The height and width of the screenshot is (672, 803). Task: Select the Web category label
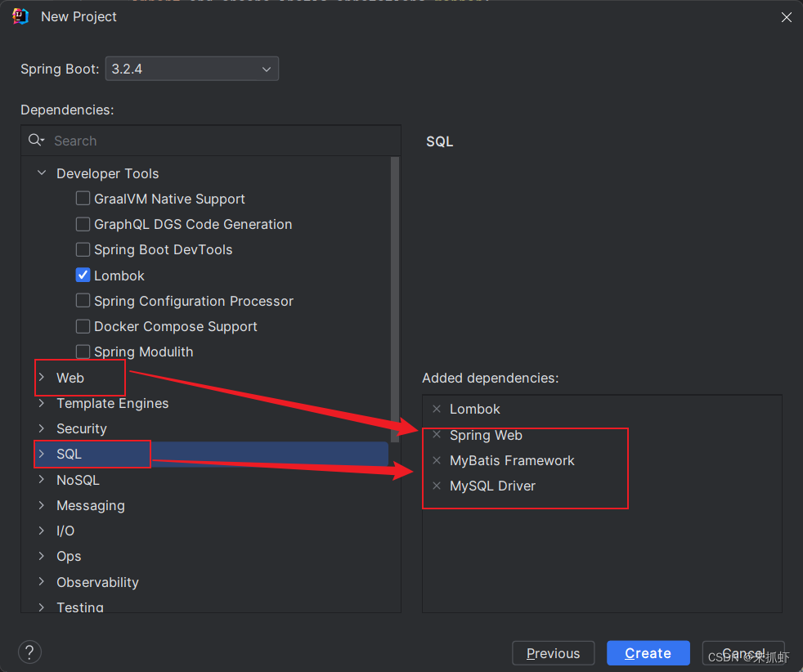(70, 378)
